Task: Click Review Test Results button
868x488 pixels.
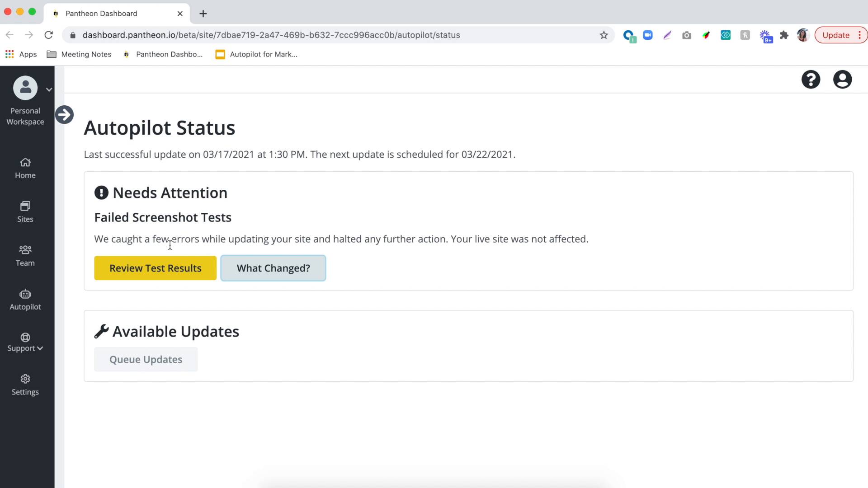Action: (x=155, y=268)
